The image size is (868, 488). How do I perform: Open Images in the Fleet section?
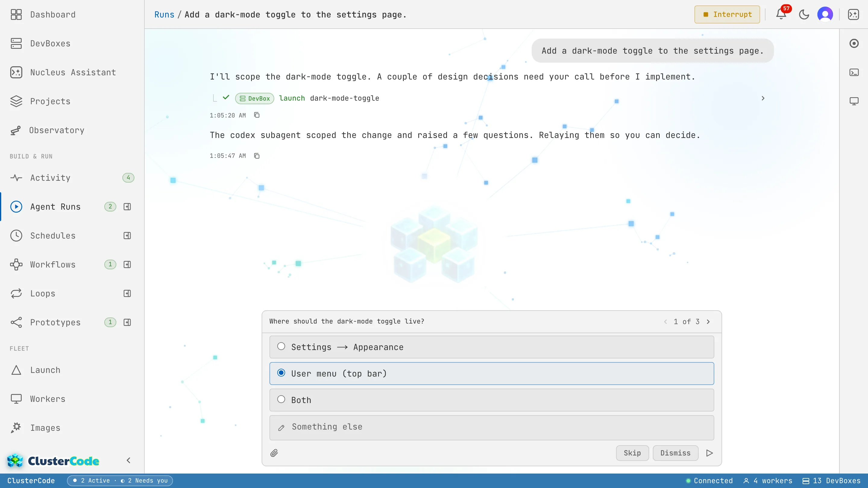point(72,428)
